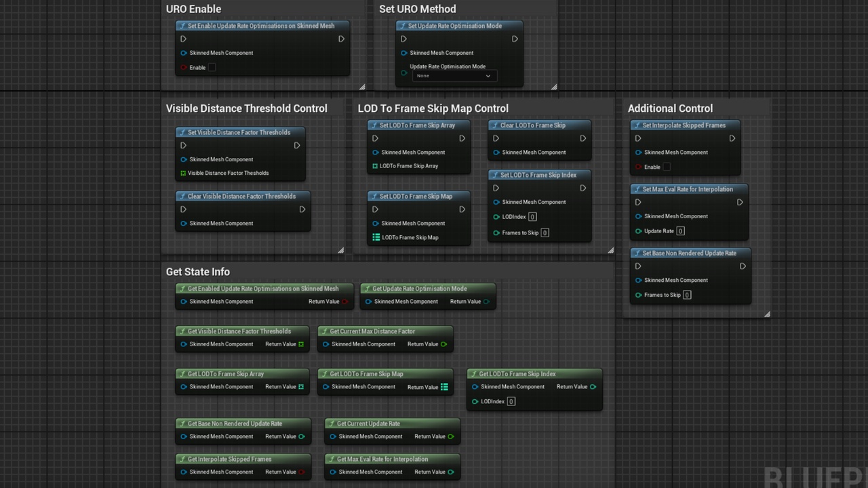Click Return Value map pin of Get LODTo Frame Skip Map
The image size is (868, 488).
coord(444,387)
